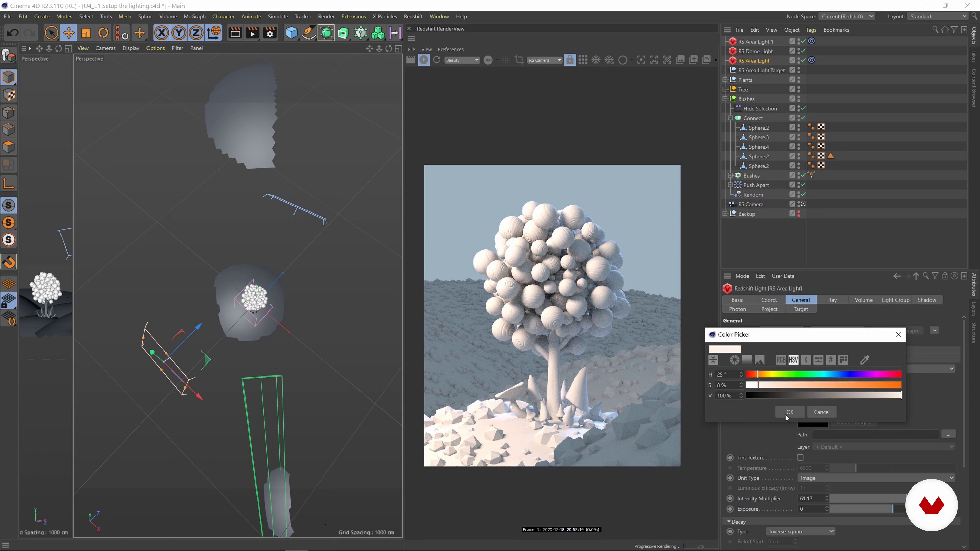Click the Cube primitive icon
The height and width of the screenshot is (551, 980).
tap(291, 33)
